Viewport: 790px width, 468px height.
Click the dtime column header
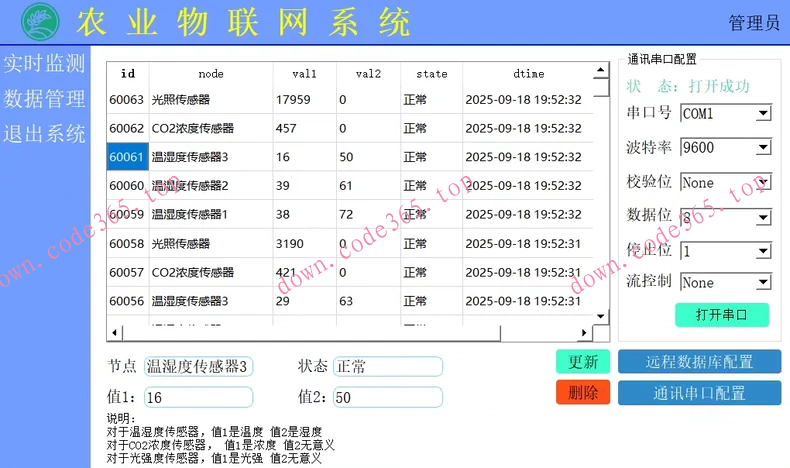(529, 74)
